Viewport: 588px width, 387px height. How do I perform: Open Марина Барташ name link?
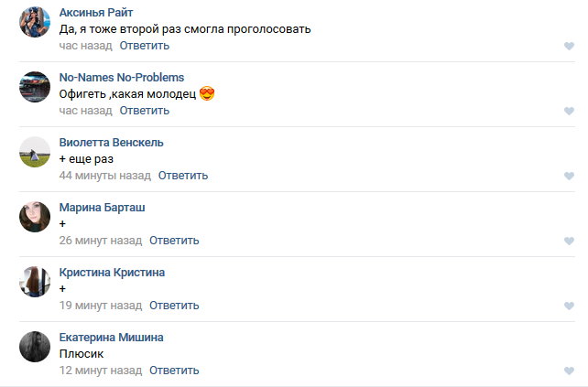102,207
